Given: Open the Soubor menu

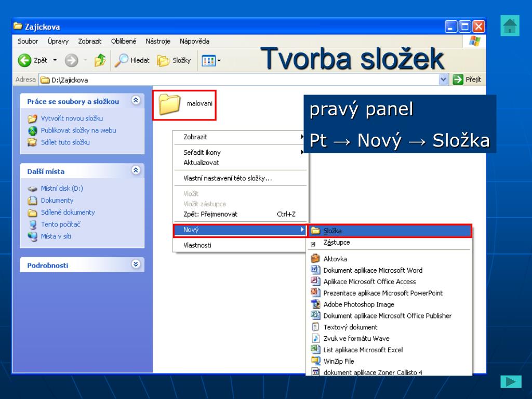Looking at the screenshot, I should coord(28,41).
